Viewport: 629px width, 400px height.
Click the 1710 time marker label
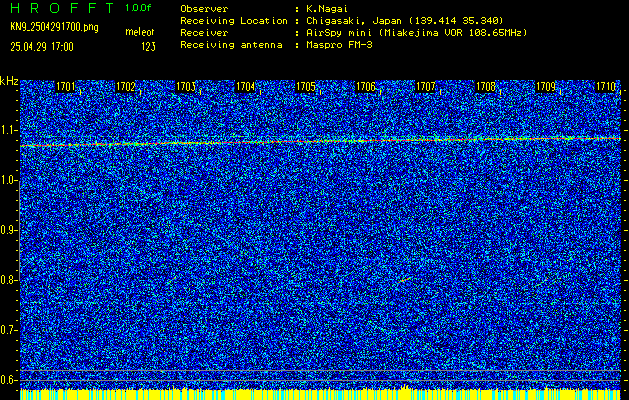tap(606, 87)
